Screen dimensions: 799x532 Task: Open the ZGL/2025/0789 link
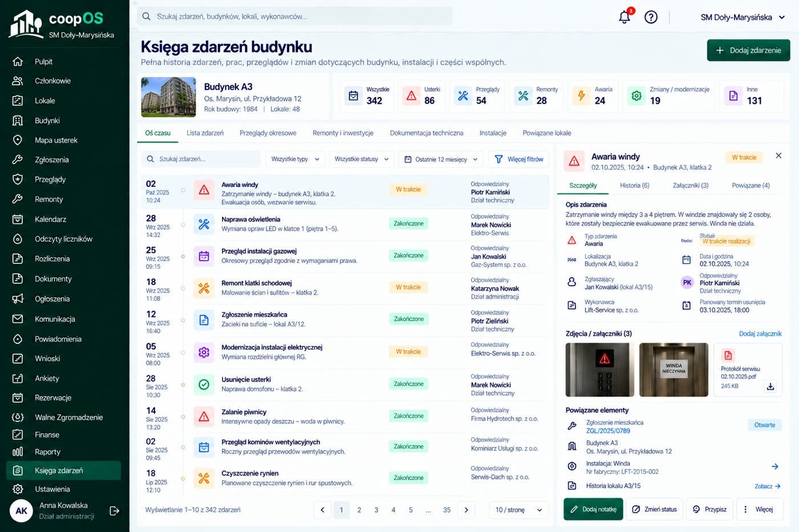pyautogui.click(x=608, y=431)
